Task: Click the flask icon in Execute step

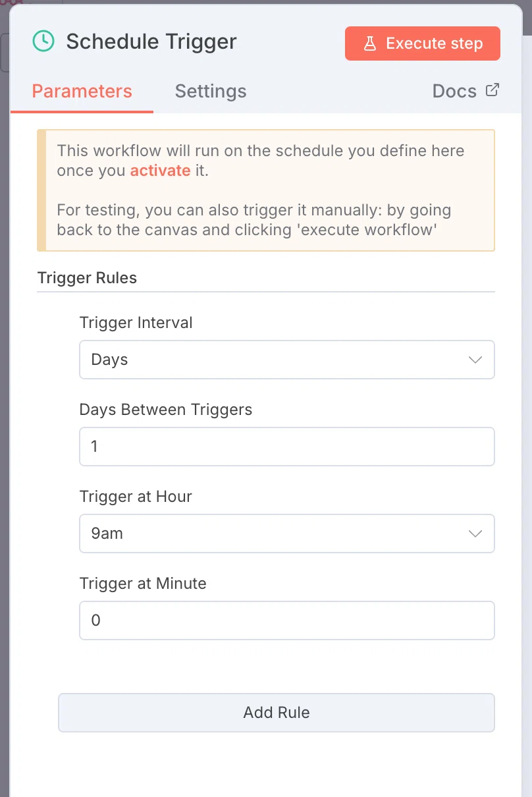Action: pyautogui.click(x=370, y=43)
